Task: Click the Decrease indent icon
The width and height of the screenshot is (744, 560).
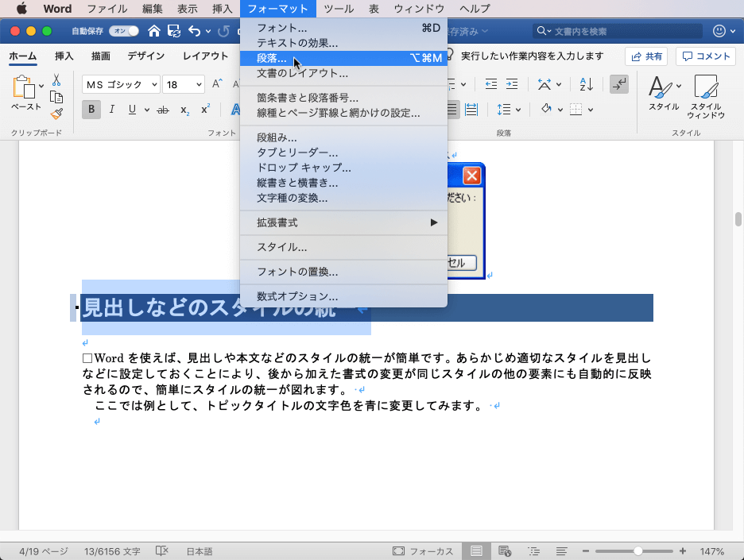Action: click(491, 84)
